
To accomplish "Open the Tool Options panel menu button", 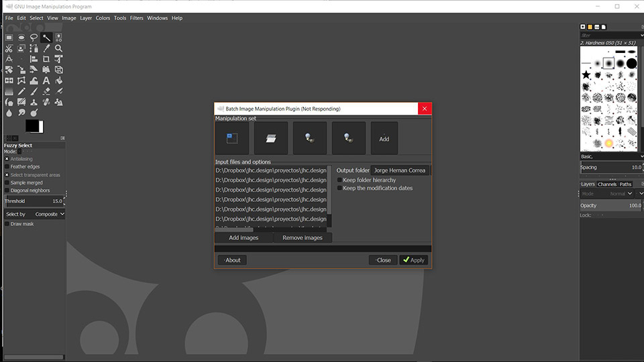I will point(63,138).
